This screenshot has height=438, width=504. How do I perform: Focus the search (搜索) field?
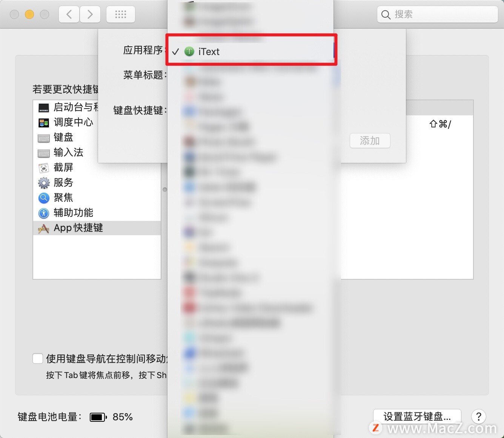point(437,15)
